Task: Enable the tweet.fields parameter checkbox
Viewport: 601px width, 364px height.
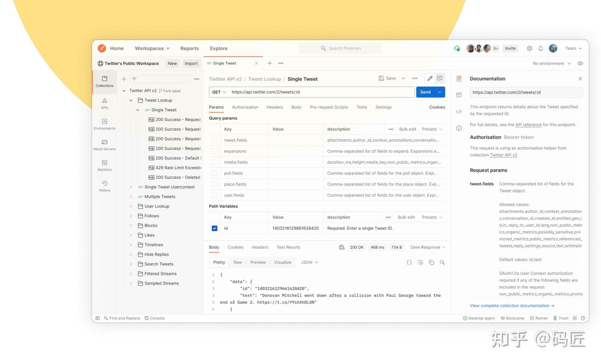Action: (x=215, y=141)
